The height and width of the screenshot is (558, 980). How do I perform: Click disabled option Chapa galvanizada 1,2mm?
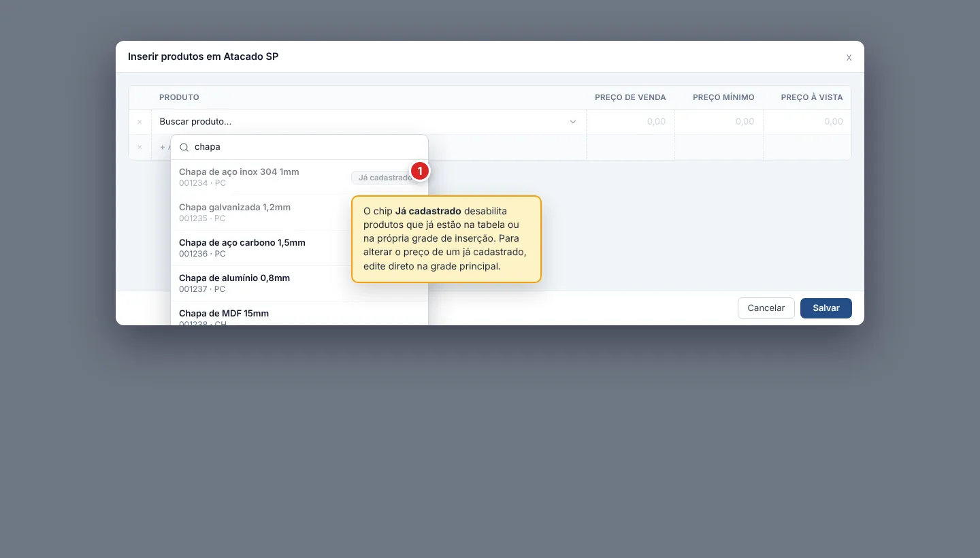(299, 212)
